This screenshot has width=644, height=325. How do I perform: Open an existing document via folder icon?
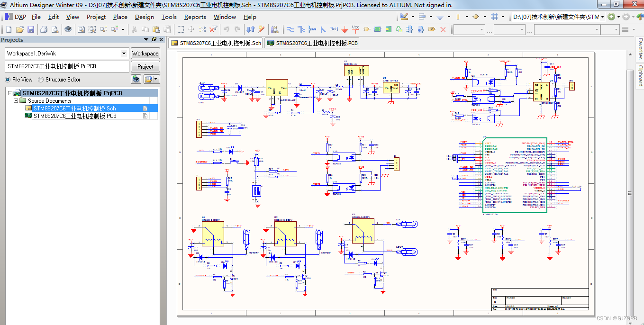[20, 29]
